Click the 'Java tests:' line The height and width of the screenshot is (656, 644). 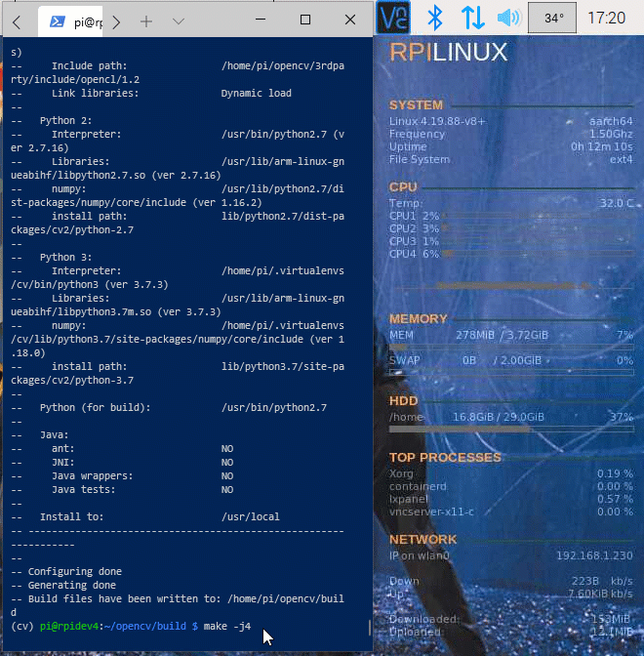tap(122, 489)
